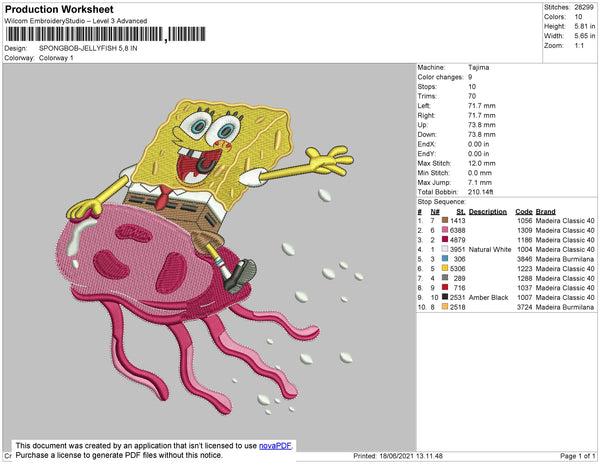Click the novaPDF hyperlink in the notice
Viewport: 600px width, 464px height.
pos(275,446)
